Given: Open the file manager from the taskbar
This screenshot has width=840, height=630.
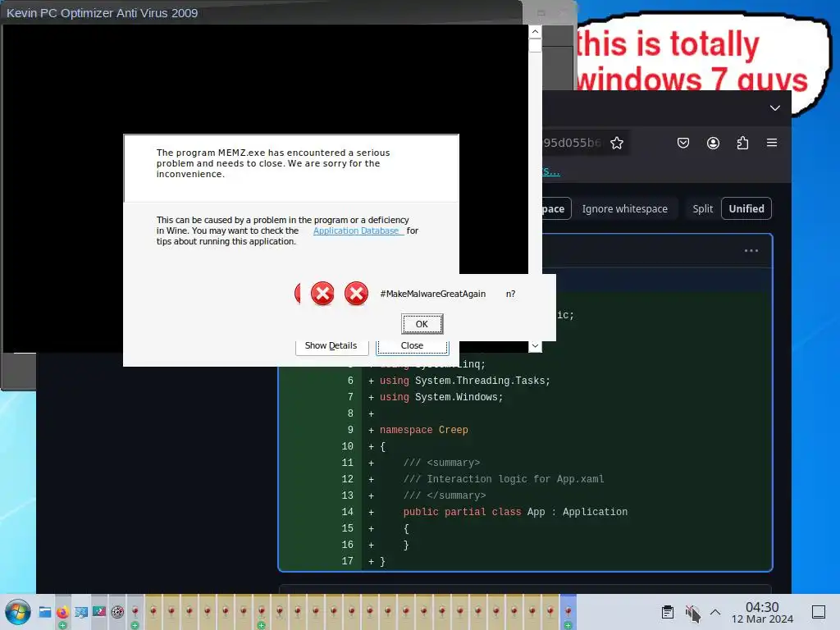Looking at the screenshot, I should pyautogui.click(x=45, y=612).
